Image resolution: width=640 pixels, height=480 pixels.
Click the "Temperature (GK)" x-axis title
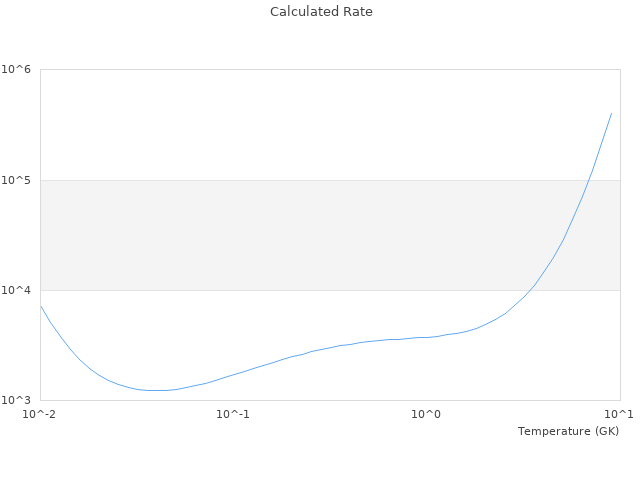tap(568, 431)
